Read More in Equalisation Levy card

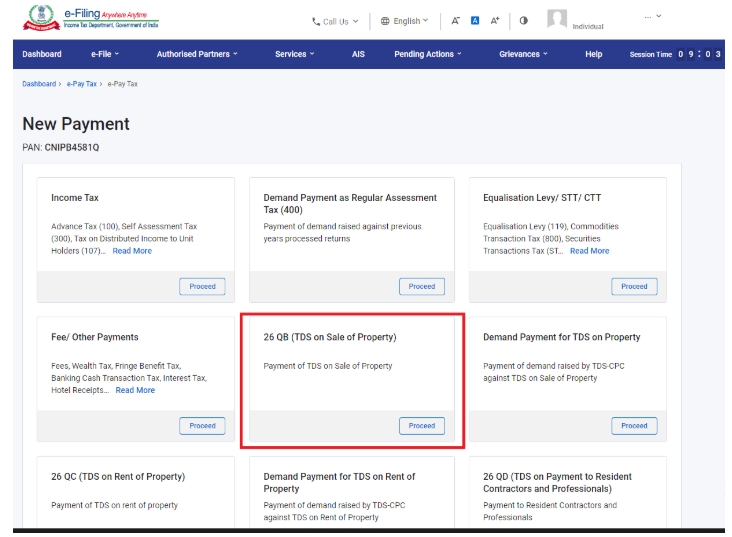pyautogui.click(x=590, y=251)
